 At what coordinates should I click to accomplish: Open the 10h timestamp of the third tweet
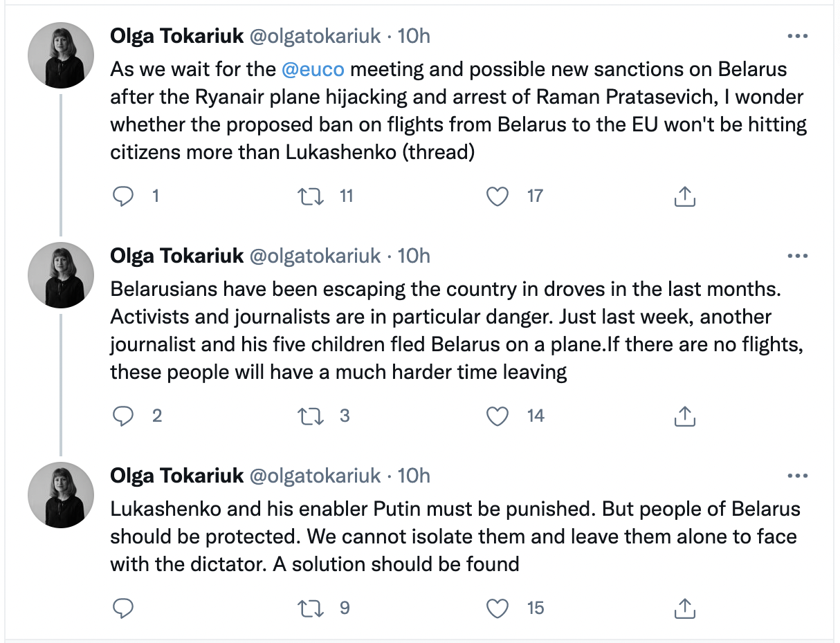pyautogui.click(x=414, y=475)
